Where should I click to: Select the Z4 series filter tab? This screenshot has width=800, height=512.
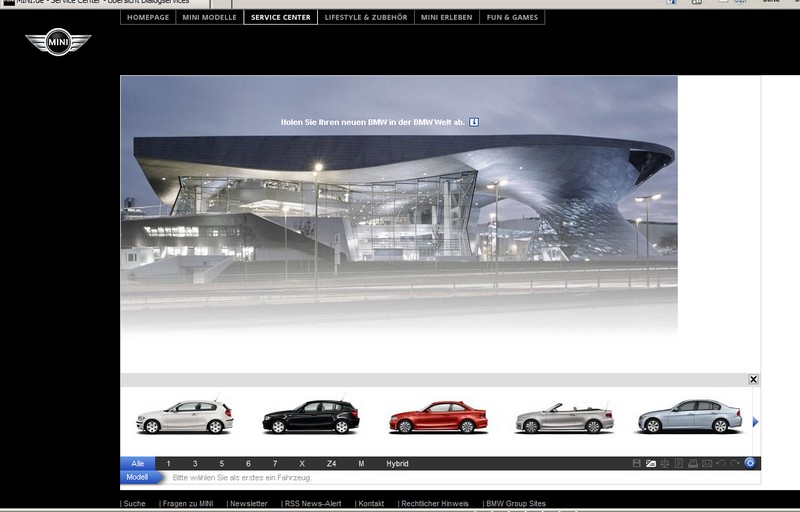331,464
